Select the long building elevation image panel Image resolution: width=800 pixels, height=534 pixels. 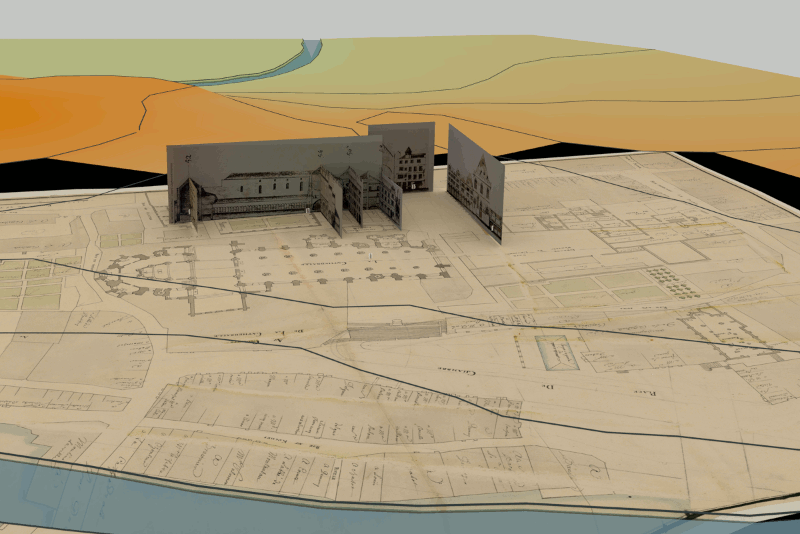click(x=245, y=183)
